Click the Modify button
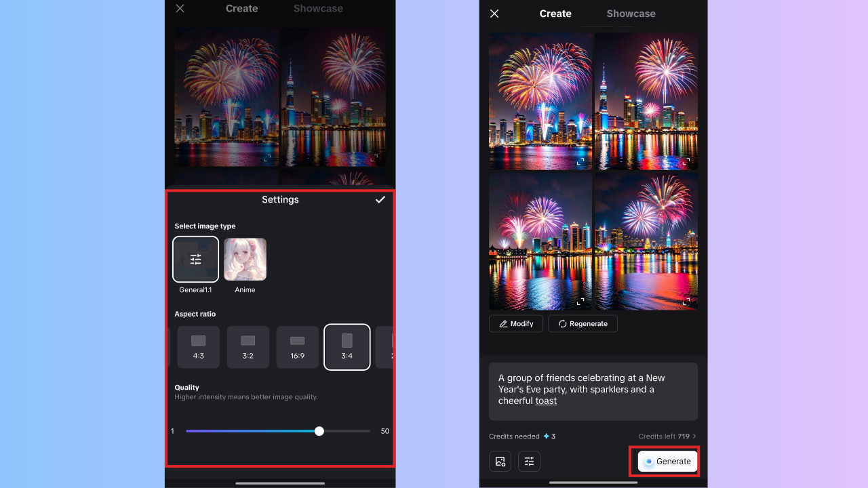The image size is (868, 488). (x=515, y=324)
